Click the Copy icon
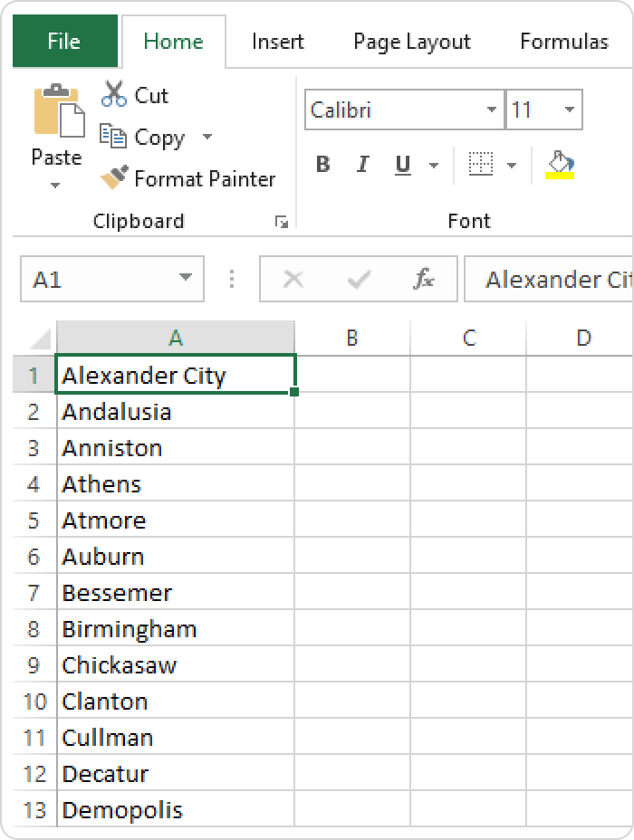Screen dimensions: 634x840 [x=113, y=137]
